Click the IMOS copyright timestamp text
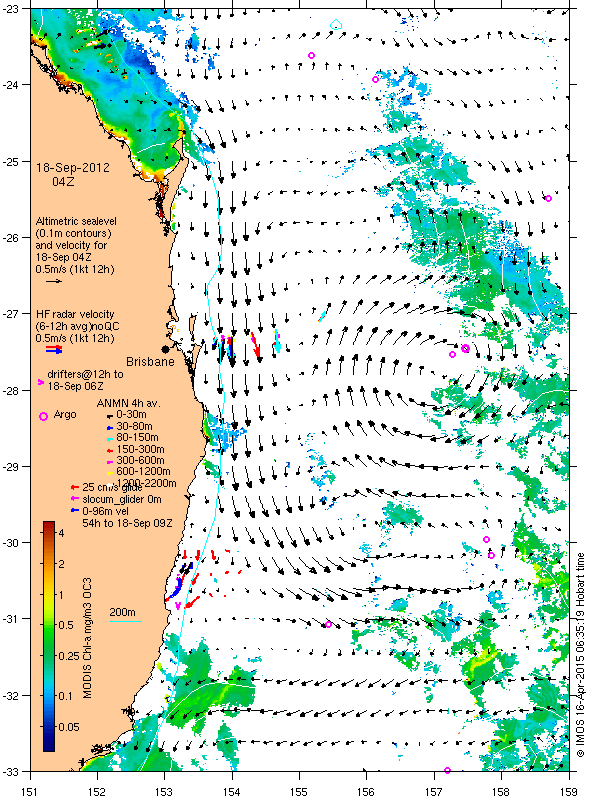 click(x=580, y=655)
